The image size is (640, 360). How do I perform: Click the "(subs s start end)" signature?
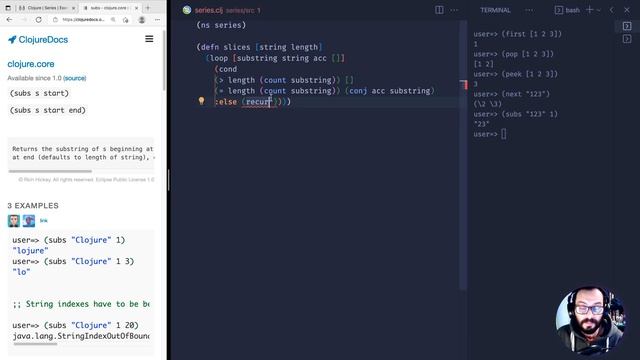48,110
